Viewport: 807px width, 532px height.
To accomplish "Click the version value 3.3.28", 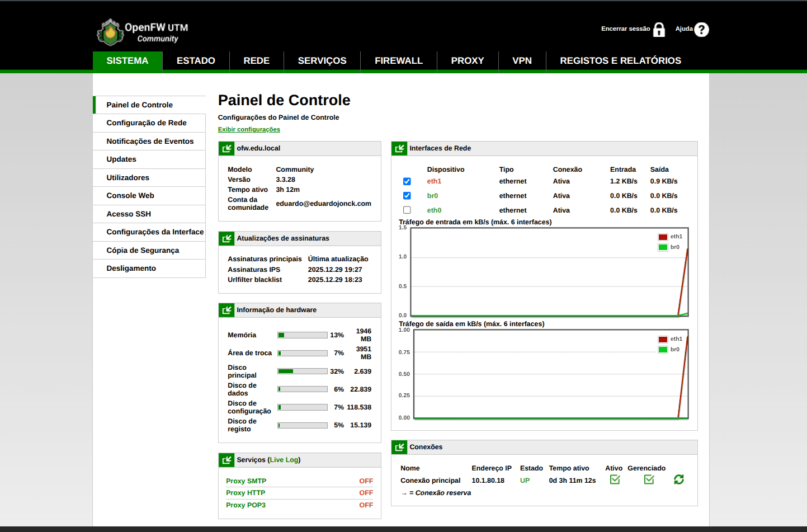I will [285, 180].
